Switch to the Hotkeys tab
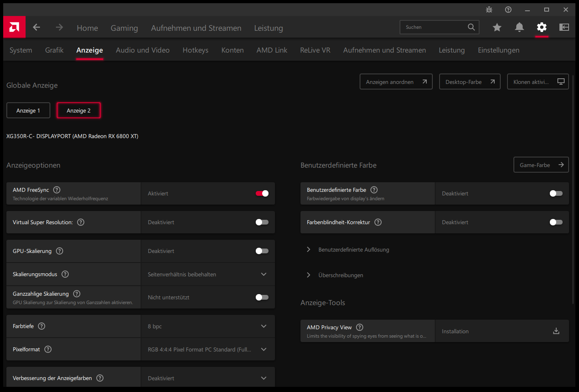This screenshot has width=579, height=392. click(195, 50)
